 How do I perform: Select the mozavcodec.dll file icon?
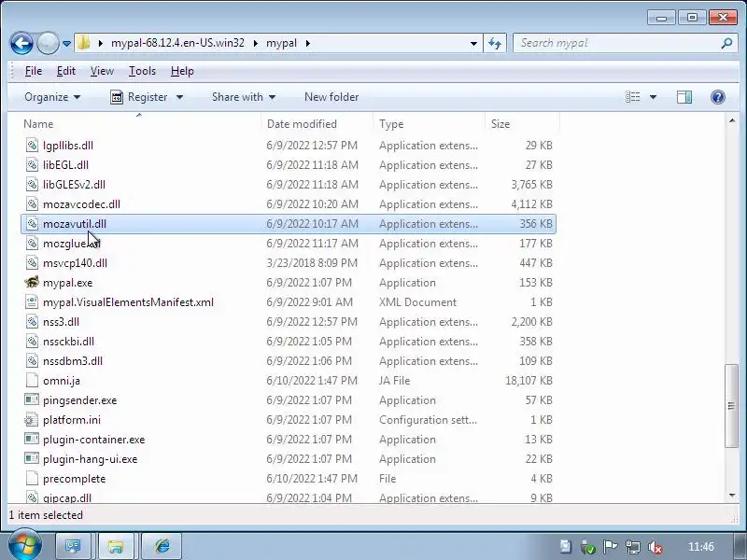pos(32,203)
